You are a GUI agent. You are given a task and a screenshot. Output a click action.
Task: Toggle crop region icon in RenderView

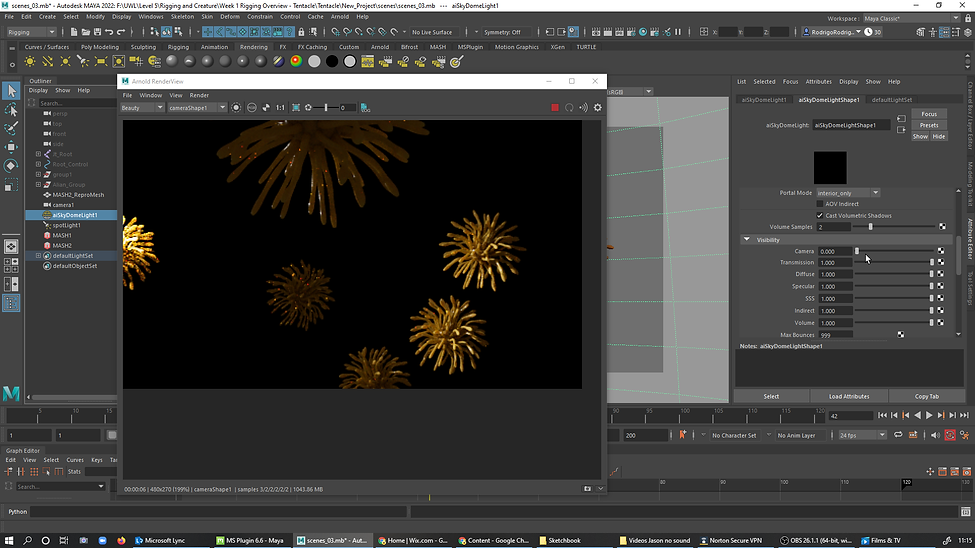tap(296, 108)
